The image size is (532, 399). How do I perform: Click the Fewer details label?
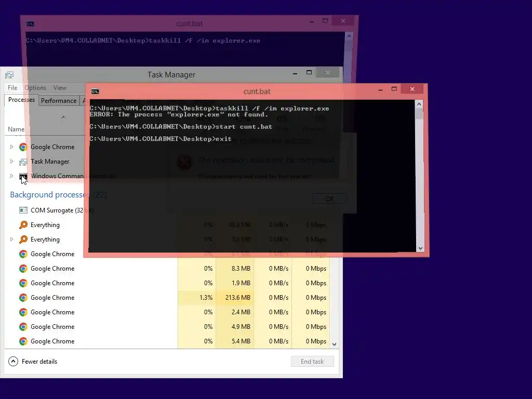click(x=39, y=362)
